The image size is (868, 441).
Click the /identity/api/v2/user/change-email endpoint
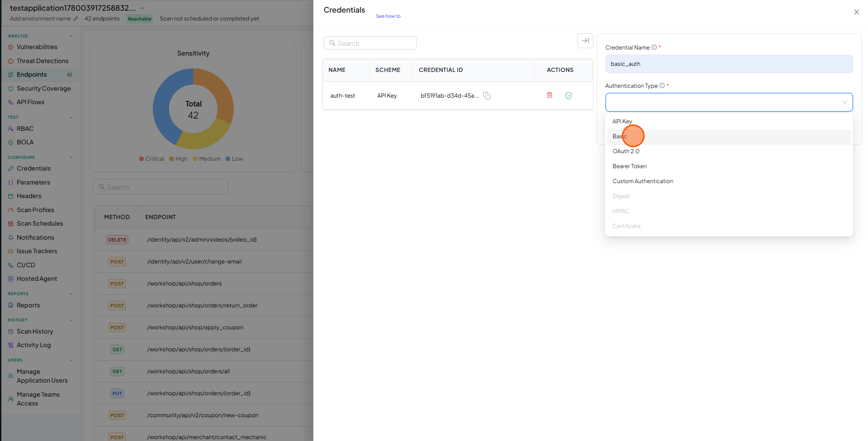point(195,262)
